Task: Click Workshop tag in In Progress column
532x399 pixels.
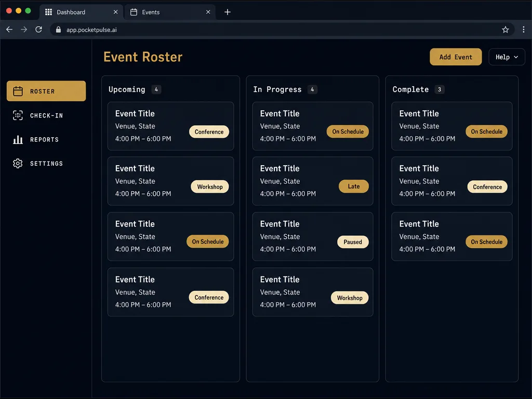Action: [x=350, y=298]
